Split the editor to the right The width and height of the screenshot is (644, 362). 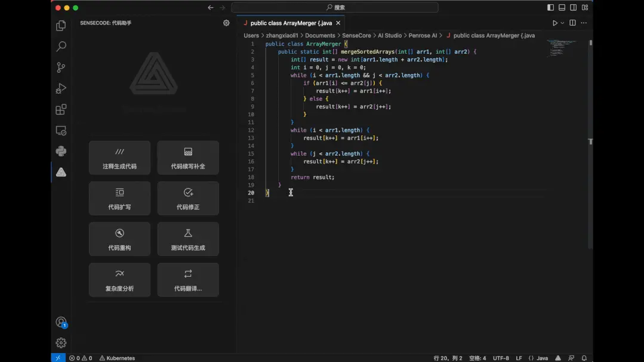tap(572, 23)
